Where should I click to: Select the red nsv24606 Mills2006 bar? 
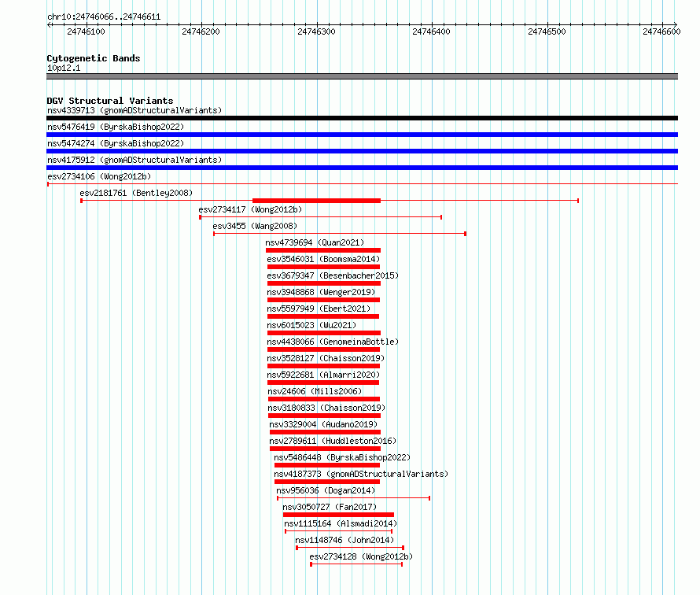pos(324,399)
